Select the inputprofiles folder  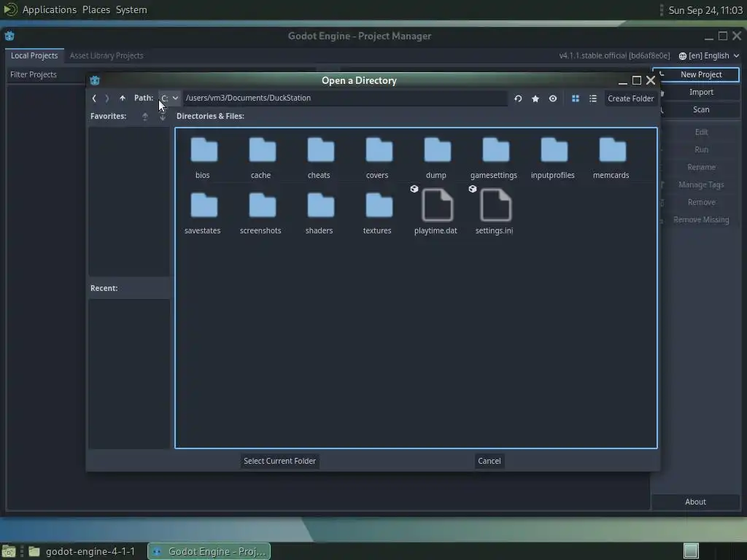pos(553,158)
